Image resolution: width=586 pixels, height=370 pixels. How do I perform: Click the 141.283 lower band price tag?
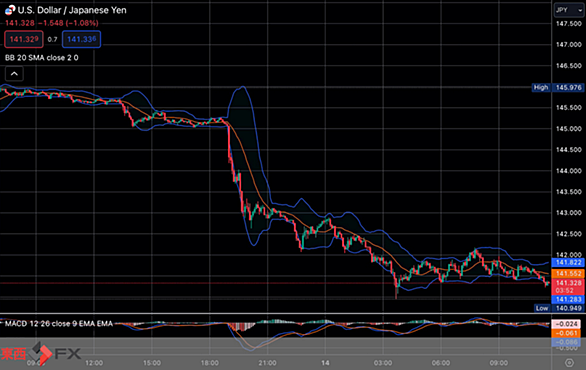(x=568, y=299)
